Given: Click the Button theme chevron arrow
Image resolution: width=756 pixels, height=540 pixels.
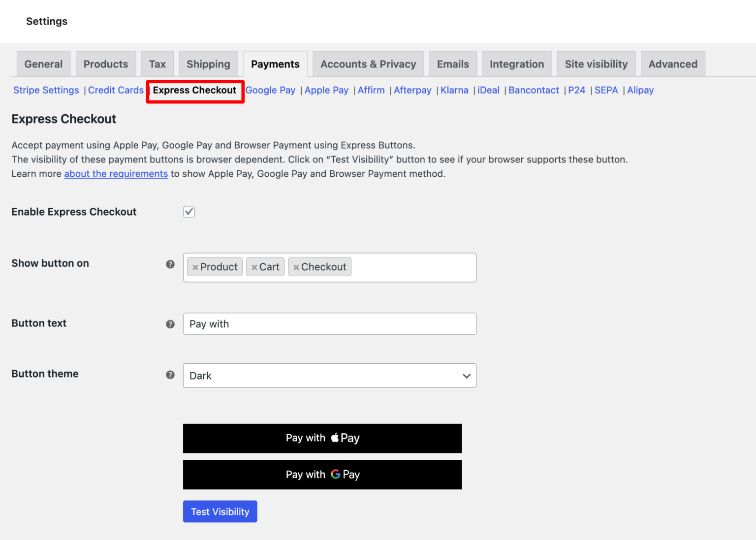Looking at the screenshot, I should (466, 376).
